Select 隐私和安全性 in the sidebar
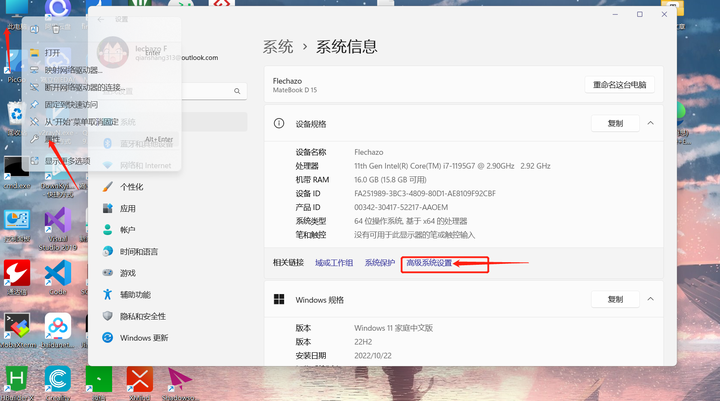 point(142,316)
